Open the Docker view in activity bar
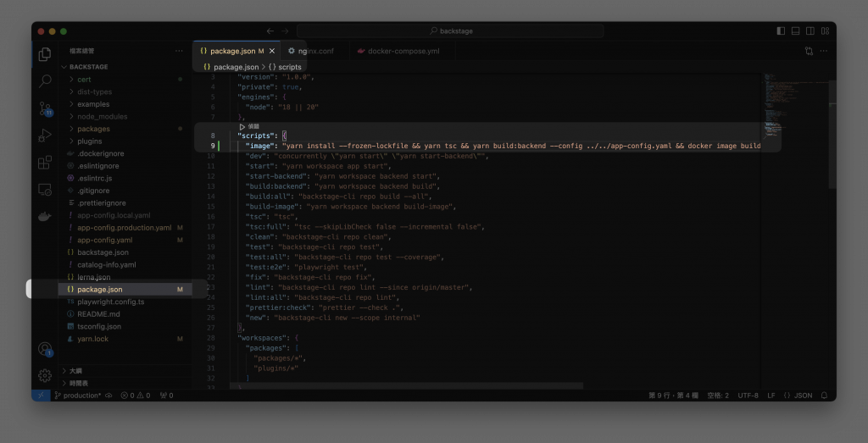868x443 pixels. click(45, 217)
